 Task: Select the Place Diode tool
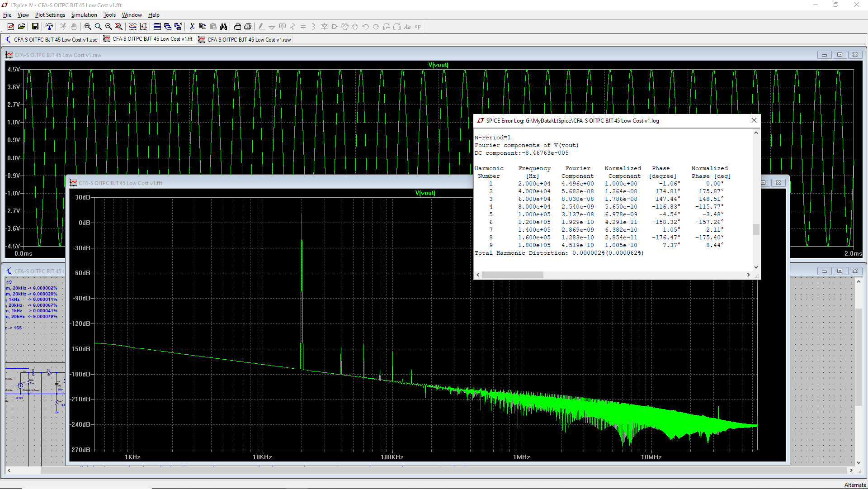(324, 27)
